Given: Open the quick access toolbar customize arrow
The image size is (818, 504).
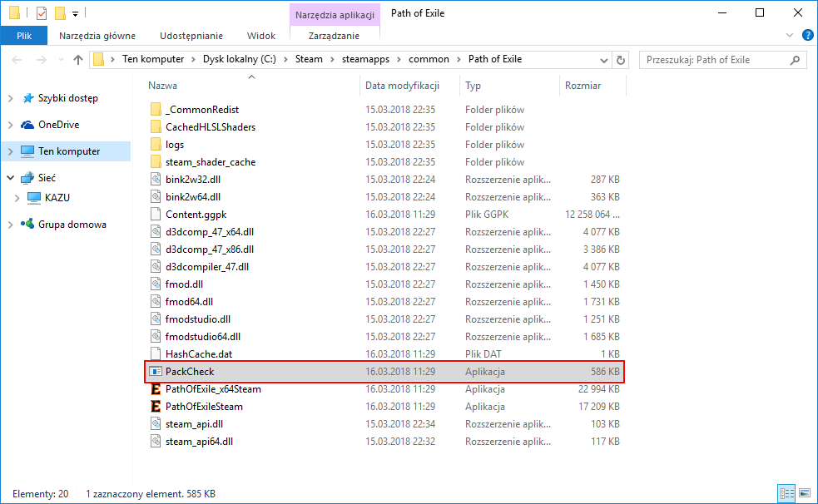Looking at the screenshot, I should click(x=75, y=14).
